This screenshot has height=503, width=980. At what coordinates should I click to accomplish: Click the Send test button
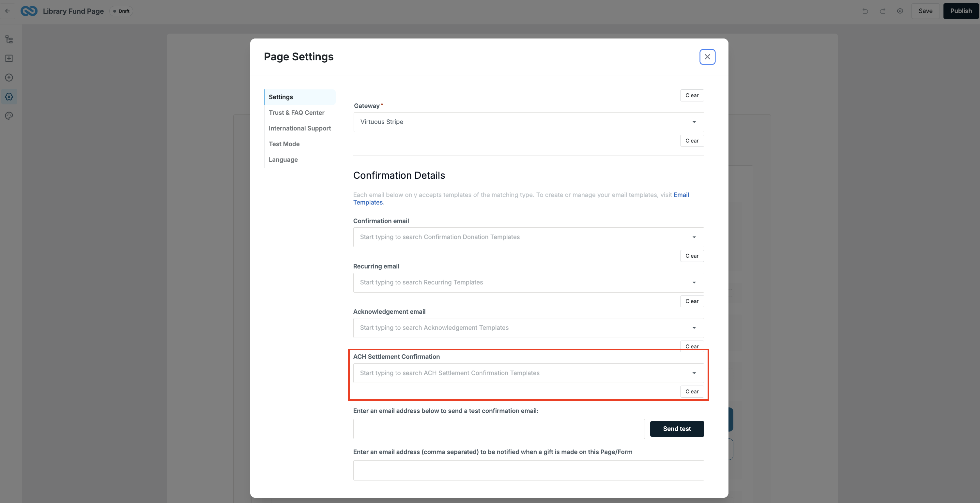tap(677, 429)
